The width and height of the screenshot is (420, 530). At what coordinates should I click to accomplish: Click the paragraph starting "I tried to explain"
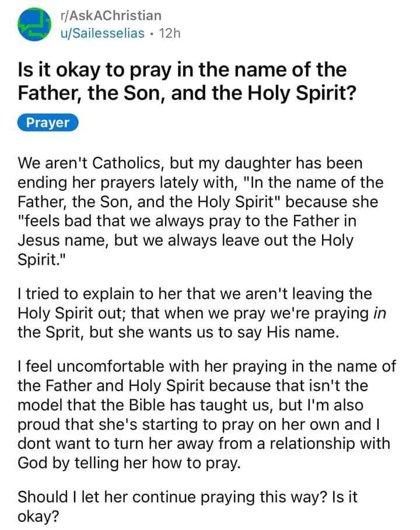(202, 313)
